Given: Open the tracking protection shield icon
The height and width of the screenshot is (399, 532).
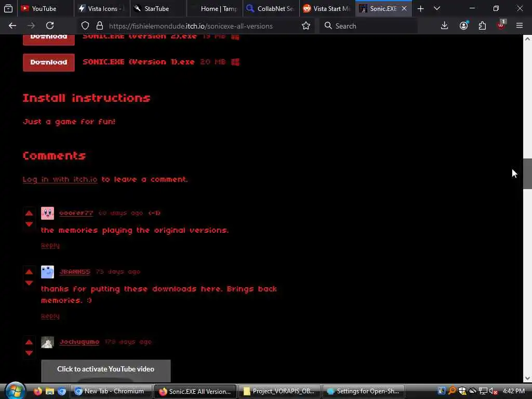Looking at the screenshot, I should [85, 26].
